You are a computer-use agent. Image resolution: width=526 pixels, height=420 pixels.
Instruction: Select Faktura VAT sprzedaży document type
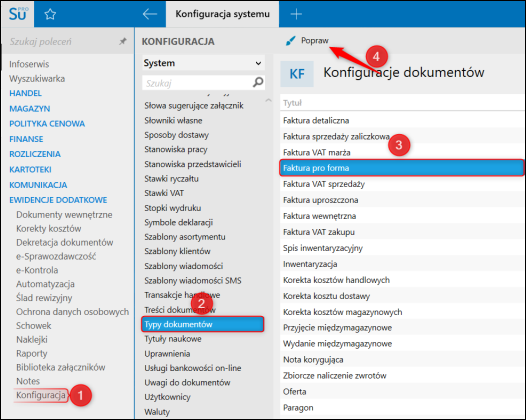tap(324, 184)
